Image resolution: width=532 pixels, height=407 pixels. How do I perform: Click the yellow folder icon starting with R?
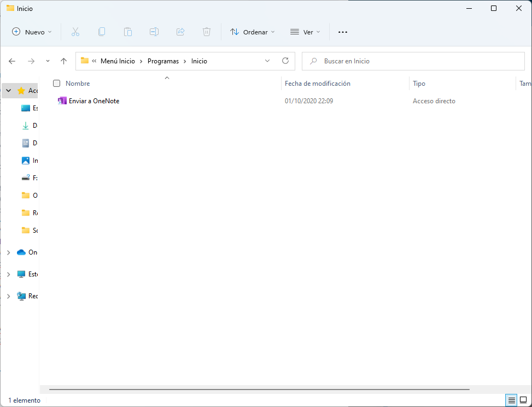26,213
